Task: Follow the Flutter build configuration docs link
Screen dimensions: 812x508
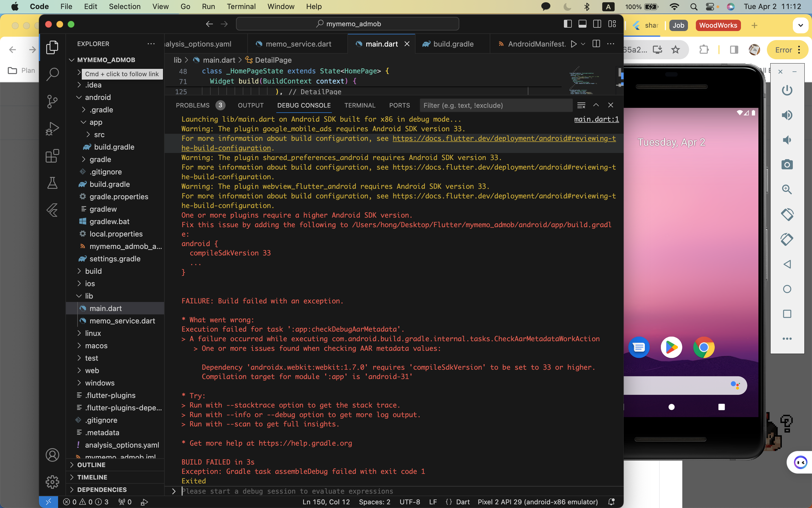Action: coord(399,143)
